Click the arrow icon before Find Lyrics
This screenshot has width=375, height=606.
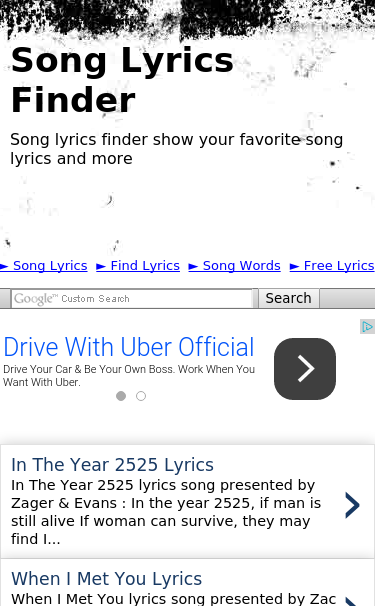[101, 266]
